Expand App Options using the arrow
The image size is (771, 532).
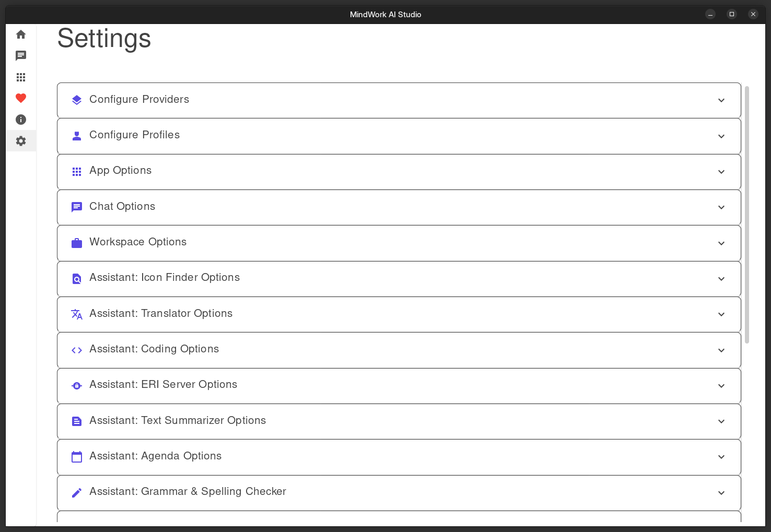coord(721,172)
